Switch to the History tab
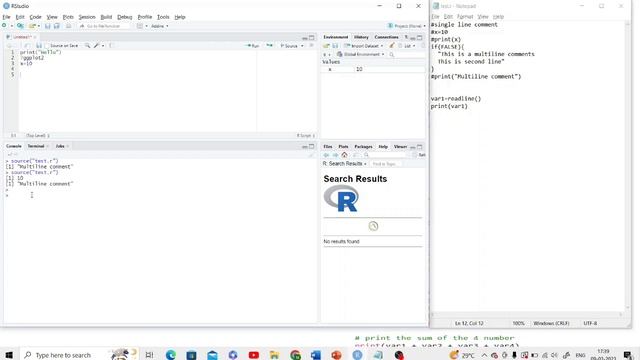Image resolution: width=640 pixels, height=360 pixels. click(361, 37)
